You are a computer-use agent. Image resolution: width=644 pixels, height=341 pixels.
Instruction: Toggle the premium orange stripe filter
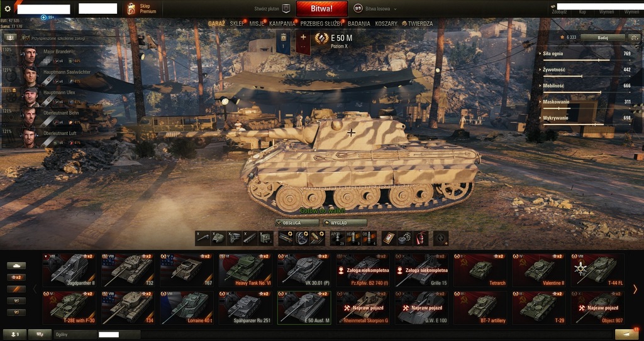(16, 290)
